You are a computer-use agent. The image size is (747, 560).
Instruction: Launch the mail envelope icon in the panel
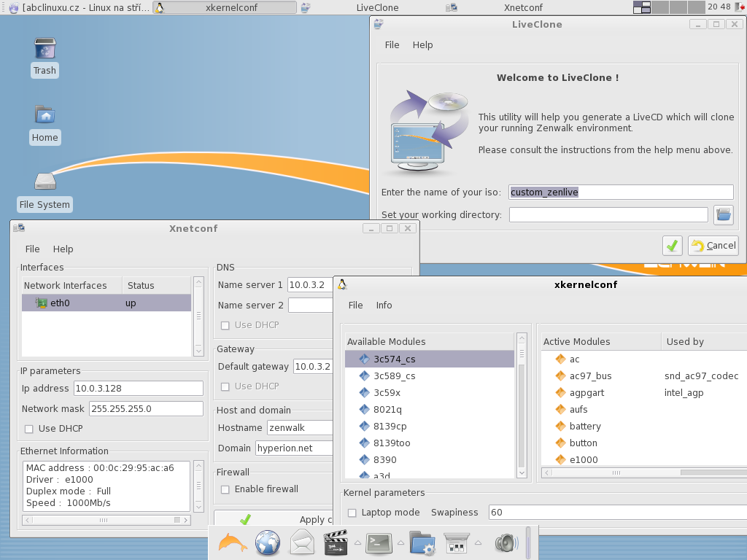302,543
